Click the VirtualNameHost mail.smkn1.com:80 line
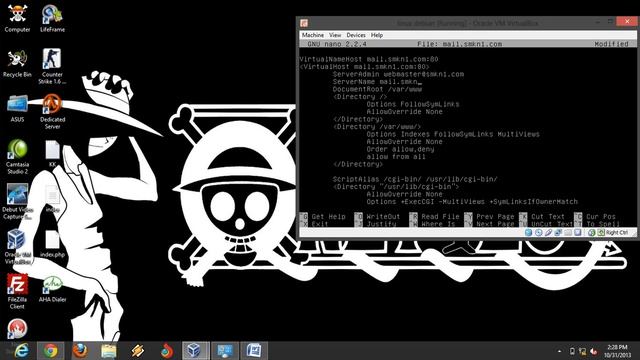The height and width of the screenshot is (360, 640). (369, 59)
